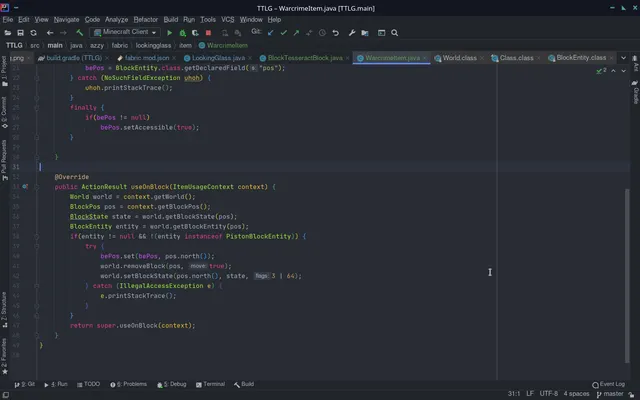Collapse the useOnBlock method fold marker
This screenshot has width=640, height=400.
37,187
